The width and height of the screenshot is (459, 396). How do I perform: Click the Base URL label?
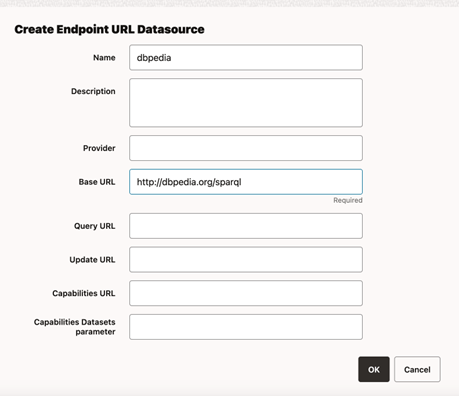coord(97,182)
